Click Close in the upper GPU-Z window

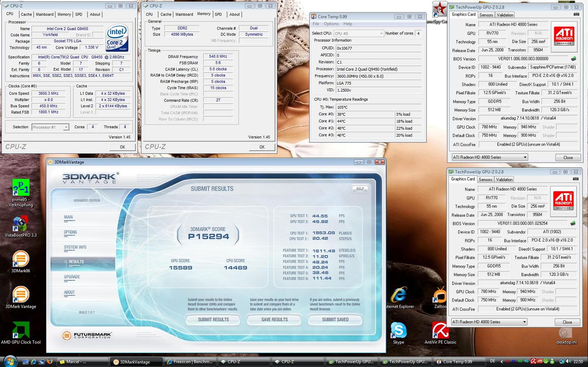(x=568, y=157)
